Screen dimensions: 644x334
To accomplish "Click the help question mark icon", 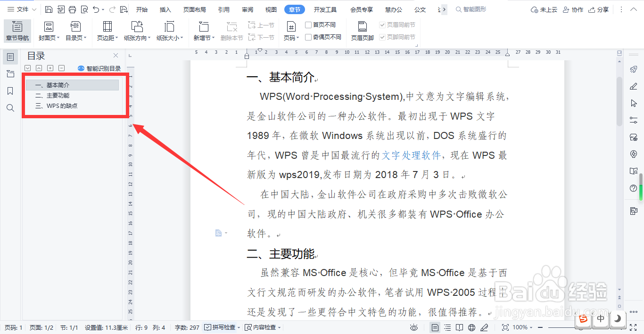I will [634, 188].
